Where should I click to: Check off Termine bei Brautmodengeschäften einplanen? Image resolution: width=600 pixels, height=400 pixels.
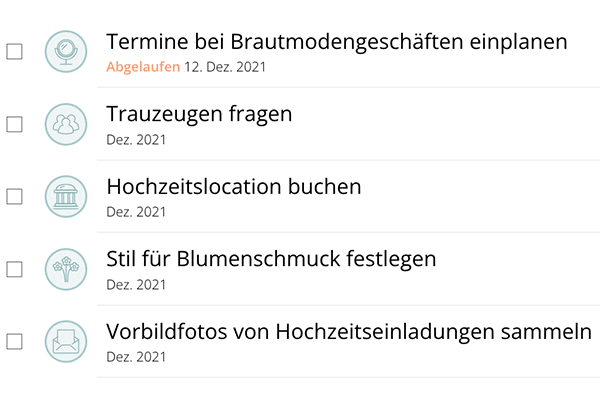click(x=15, y=52)
